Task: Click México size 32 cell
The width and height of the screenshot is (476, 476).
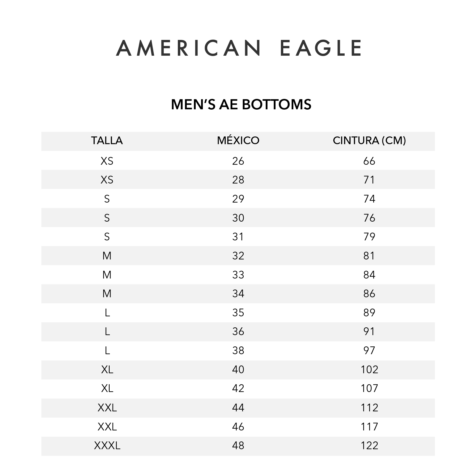Action: 238,256
